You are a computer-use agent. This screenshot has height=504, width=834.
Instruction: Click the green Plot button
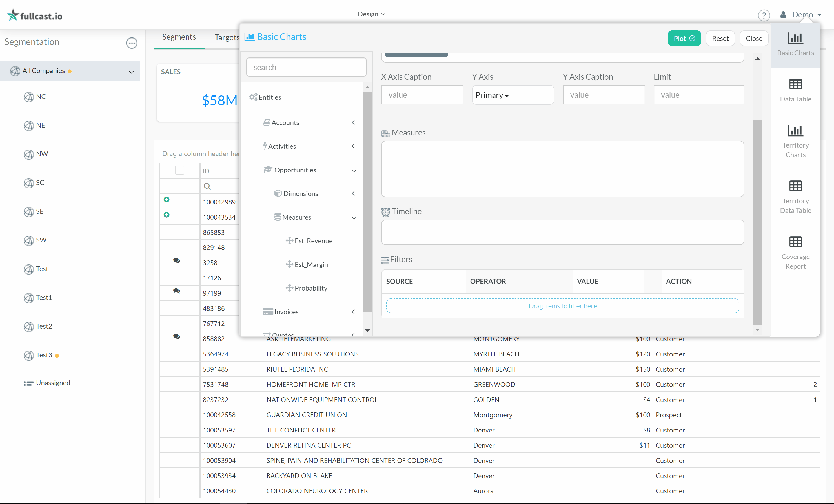[684, 39]
